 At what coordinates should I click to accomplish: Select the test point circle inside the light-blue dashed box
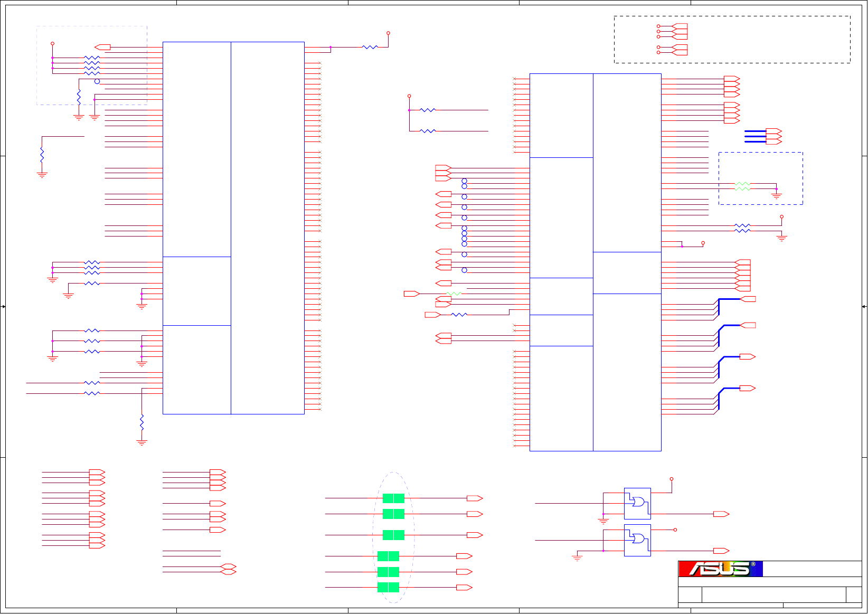97,81
